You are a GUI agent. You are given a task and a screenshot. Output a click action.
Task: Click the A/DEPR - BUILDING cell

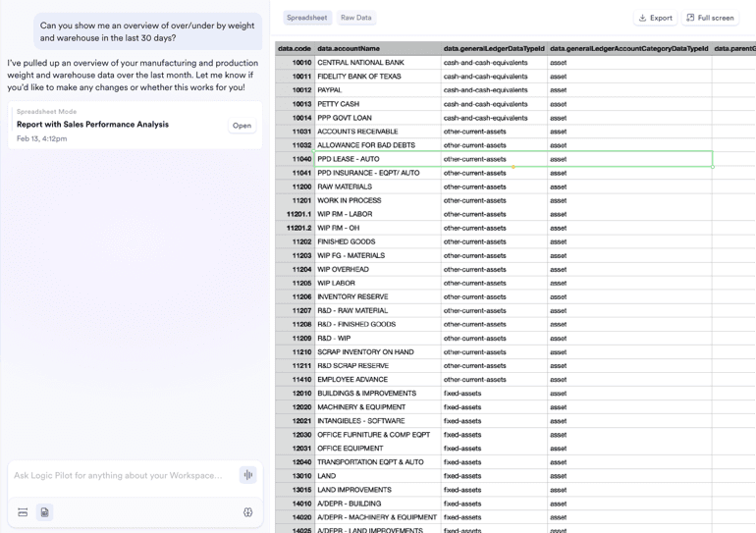pyautogui.click(x=378, y=504)
